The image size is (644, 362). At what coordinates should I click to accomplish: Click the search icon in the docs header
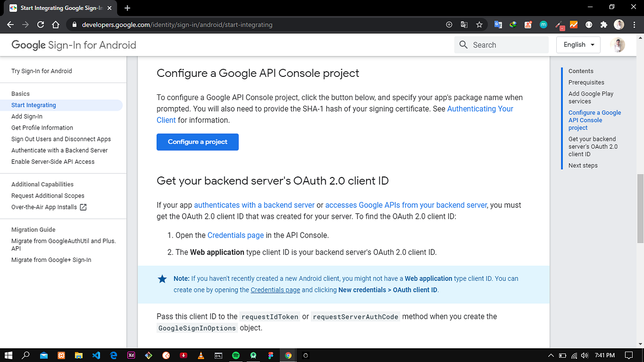(463, 45)
